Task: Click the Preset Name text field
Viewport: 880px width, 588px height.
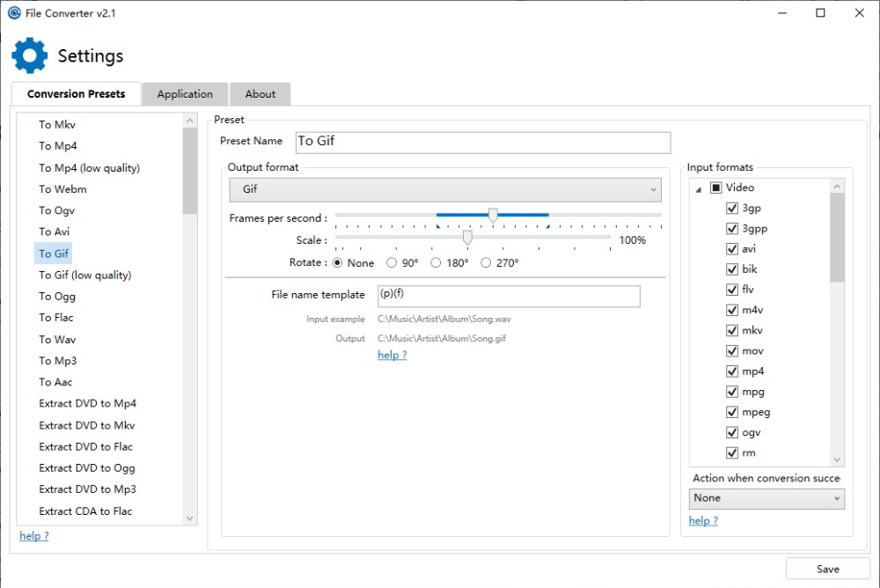Action: tap(482, 142)
